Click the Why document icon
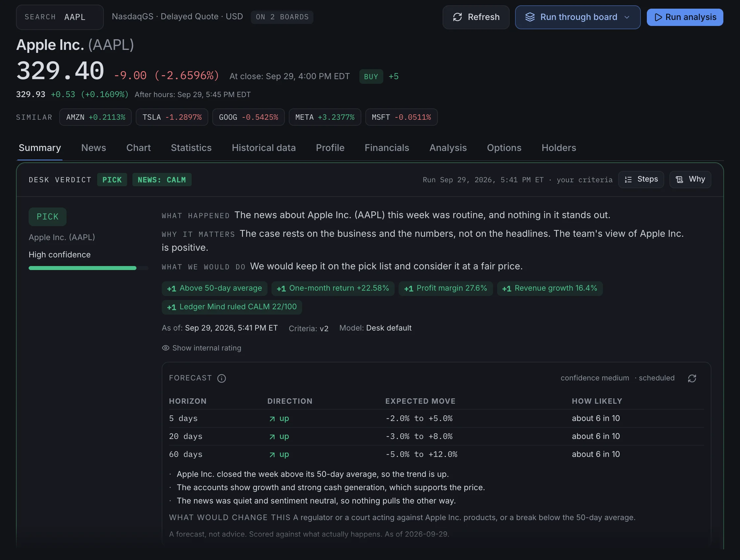Viewport: 740px width, 560px height. tap(679, 180)
